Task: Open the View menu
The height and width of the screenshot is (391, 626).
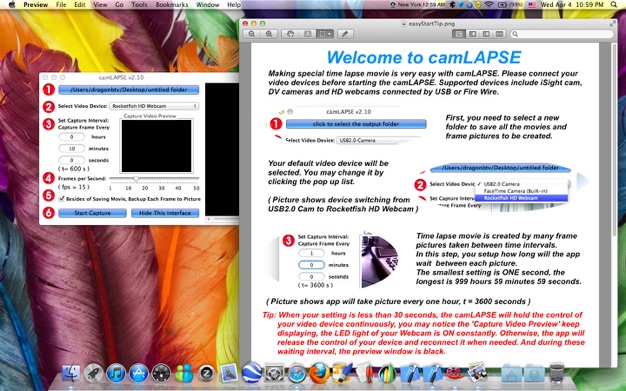Action: point(100,5)
